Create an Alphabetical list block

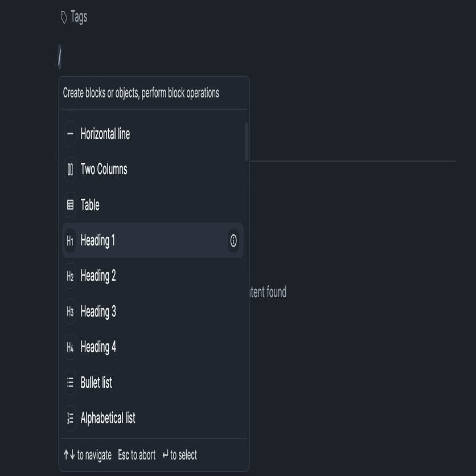coord(108,418)
